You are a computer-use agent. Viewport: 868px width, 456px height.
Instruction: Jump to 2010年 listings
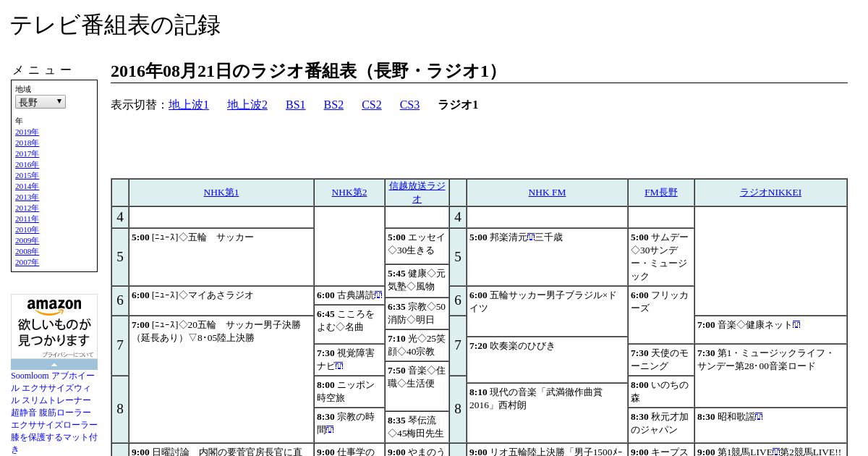tap(27, 229)
